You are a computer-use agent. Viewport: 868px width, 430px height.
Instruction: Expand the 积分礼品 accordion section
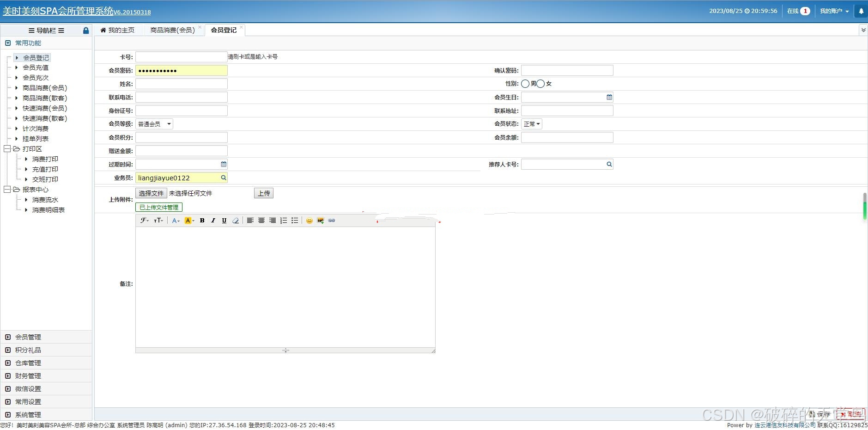click(46, 350)
